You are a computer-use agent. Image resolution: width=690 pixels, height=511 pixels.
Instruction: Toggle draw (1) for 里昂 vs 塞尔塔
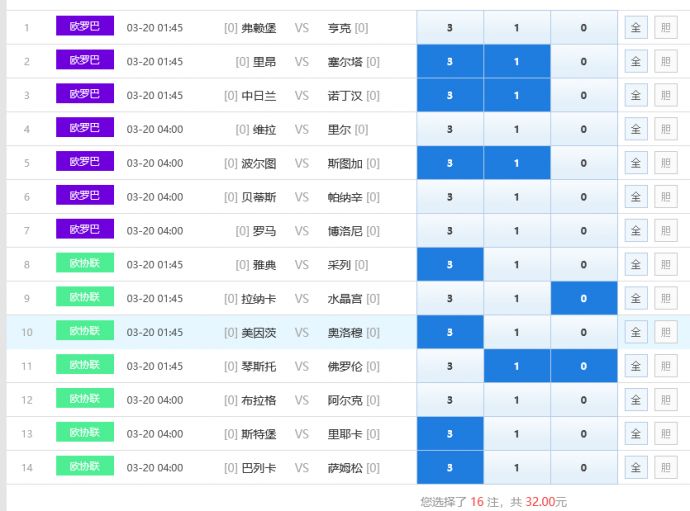pyautogui.click(x=516, y=62)
